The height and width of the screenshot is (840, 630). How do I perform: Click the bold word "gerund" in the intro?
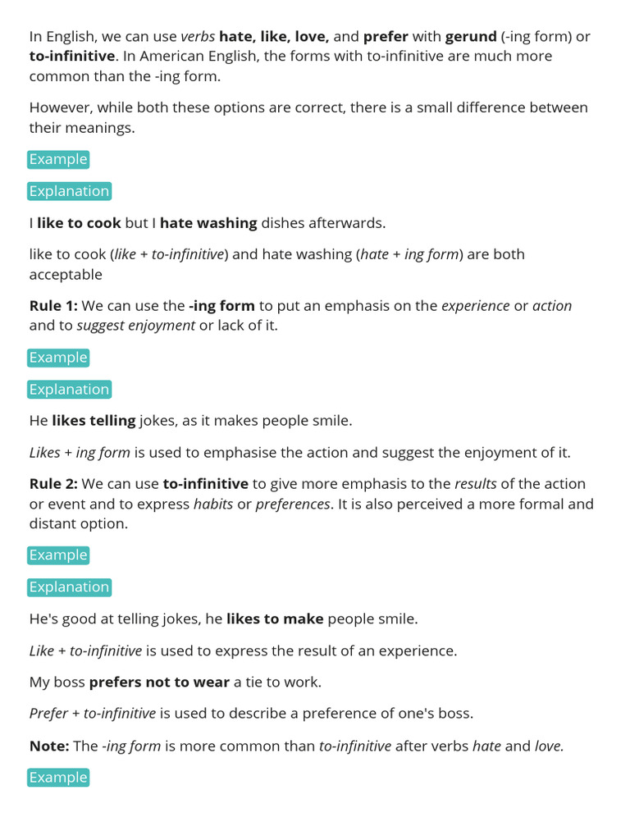coord(471,37)
